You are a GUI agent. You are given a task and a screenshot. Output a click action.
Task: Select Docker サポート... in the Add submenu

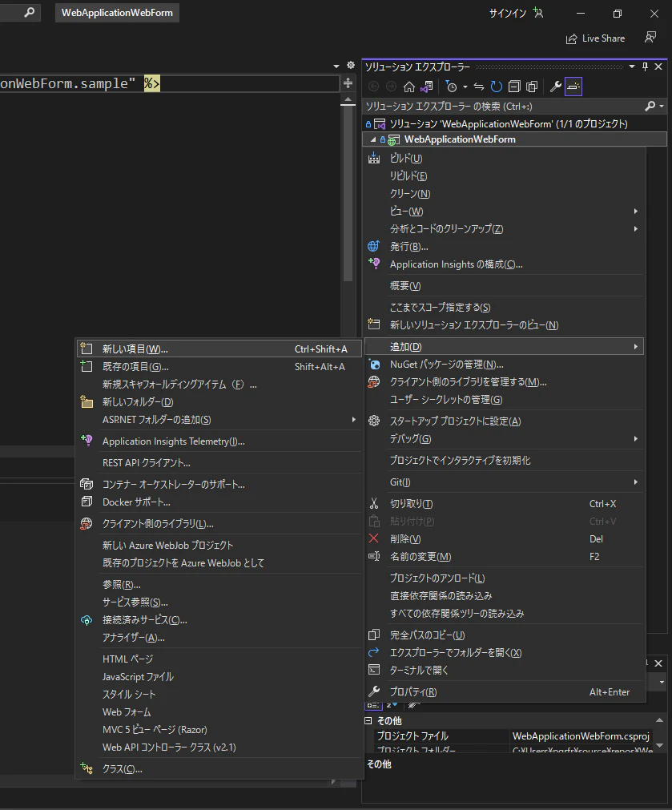tap(219, 502)
